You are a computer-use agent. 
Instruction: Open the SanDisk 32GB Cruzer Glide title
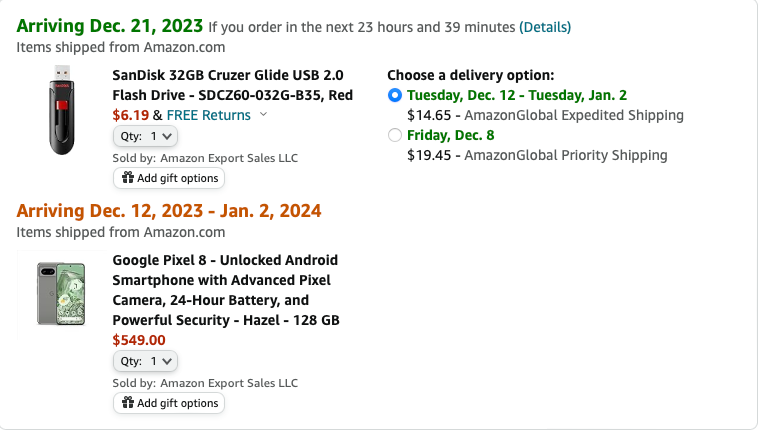coord(233,85)
